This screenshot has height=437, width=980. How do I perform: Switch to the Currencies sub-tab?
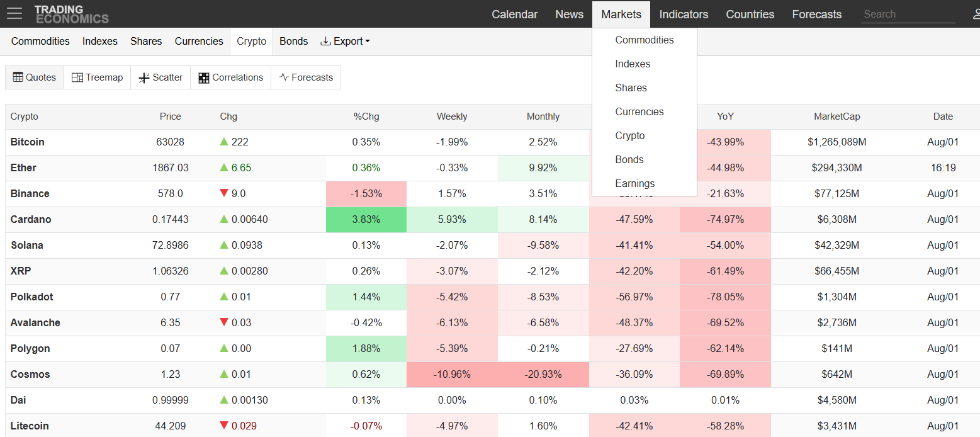(x=199, y=41)
